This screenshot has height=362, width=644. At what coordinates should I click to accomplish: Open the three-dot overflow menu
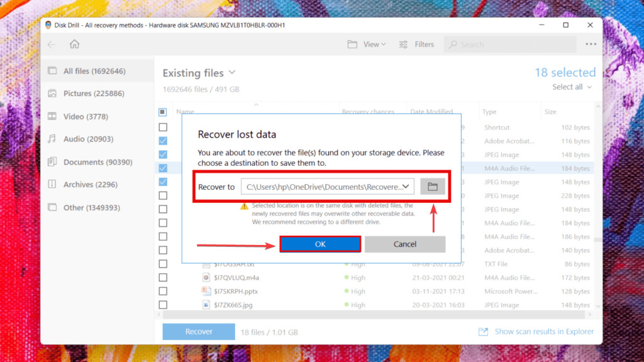click(x=591, y=44)
